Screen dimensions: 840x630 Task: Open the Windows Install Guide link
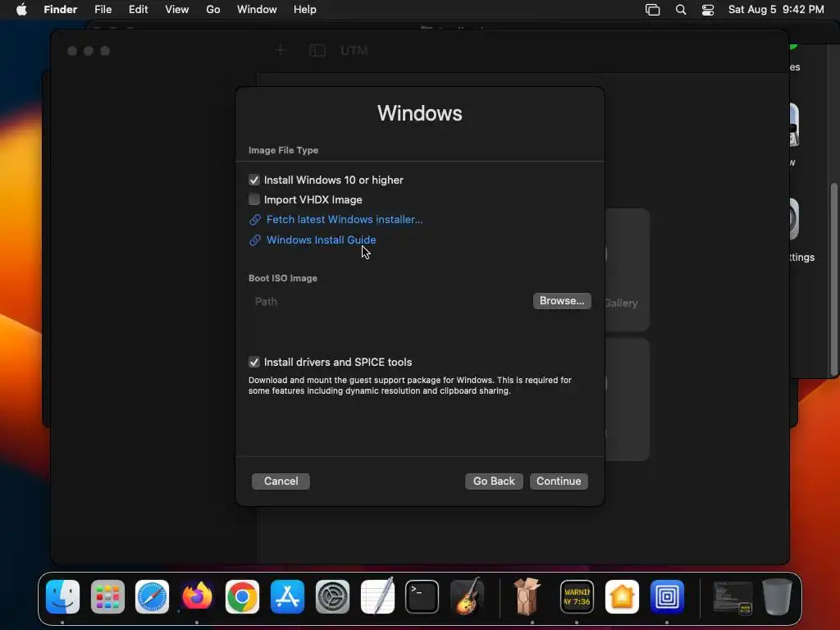(322, 240)
